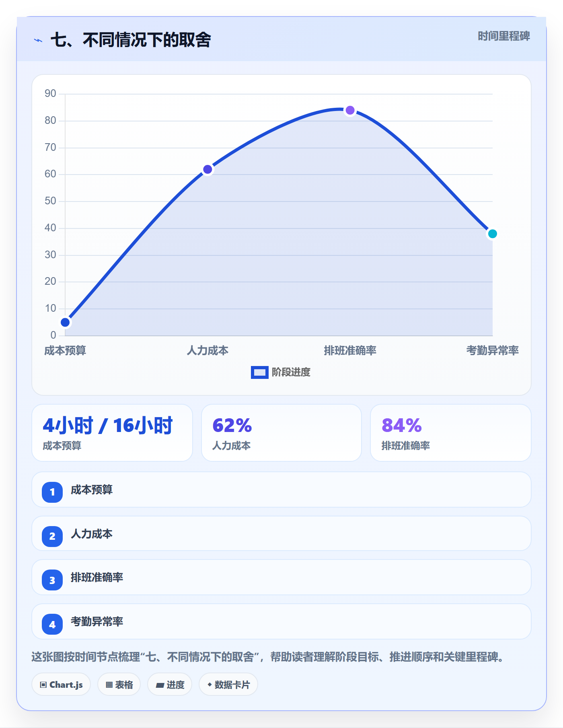Viewport: 563px width, 728px height.
Task: Click the Chart.js tag
Action: 61,685
